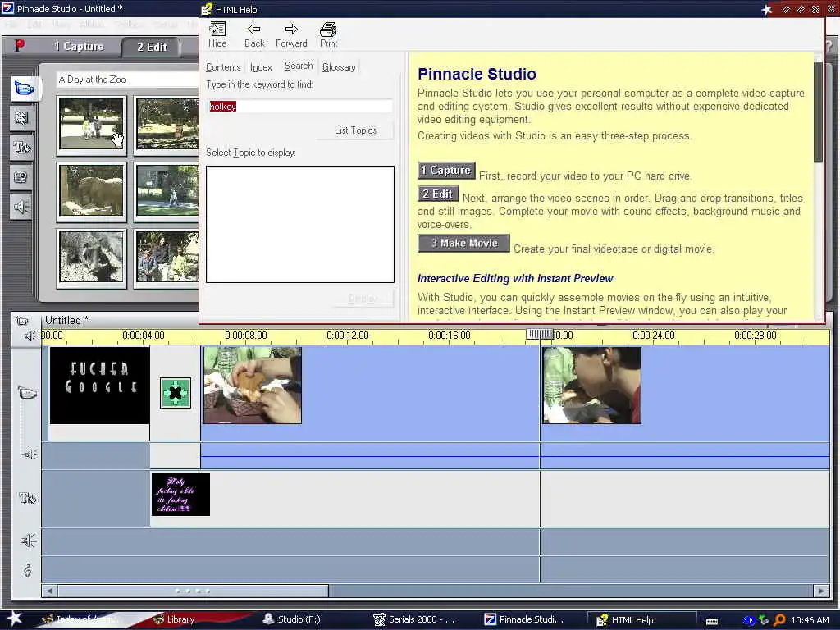Switch to Pinnacle Studio taskbar item
This screenshot has height=630, width=840.
(x=525, y=619)
